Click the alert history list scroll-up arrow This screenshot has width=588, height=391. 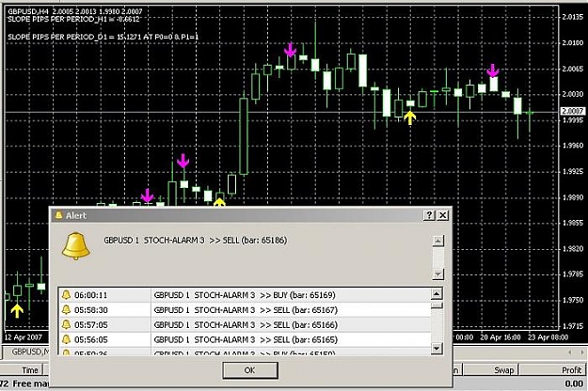(437, 293)
